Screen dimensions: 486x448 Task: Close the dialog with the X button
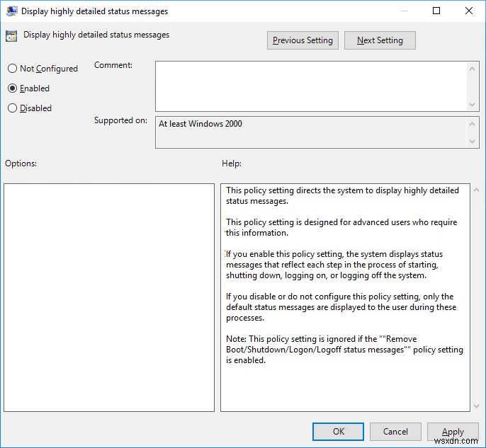[469, 11]
